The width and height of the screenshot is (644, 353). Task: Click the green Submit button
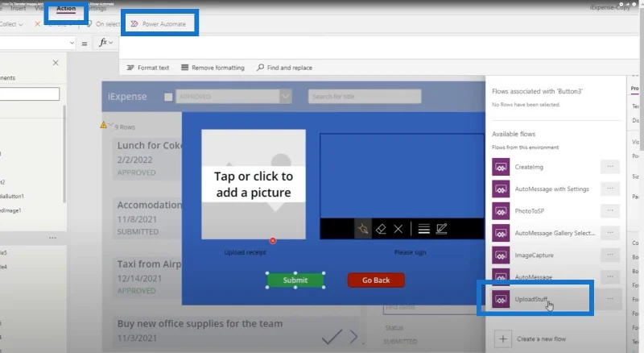tap(295, 280)
